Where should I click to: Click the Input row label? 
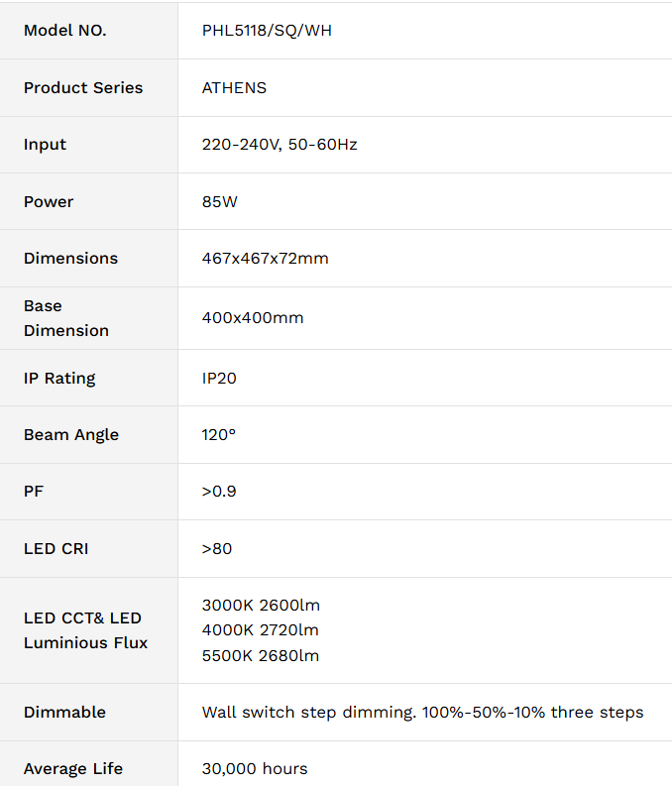[46, 145]
